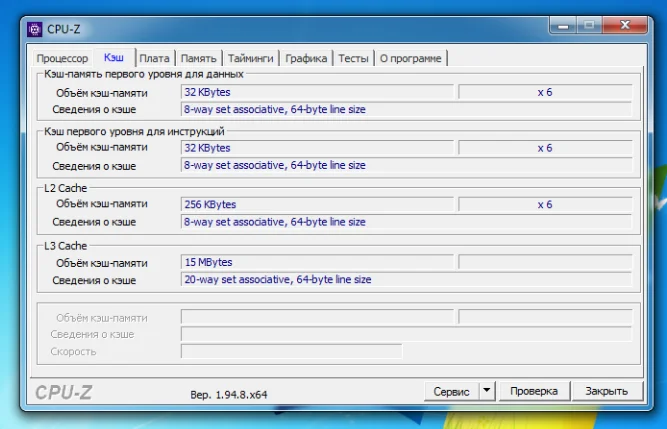Click the L1 instruction cache x 6 field
Image resolution: width=667 pixels, height=429 pixels.
click(x=545, y=148)
